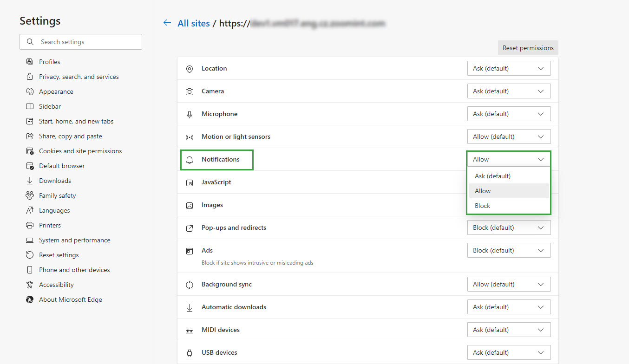The image size is (629, 364).
Task: Click the back arrow beside All sites
Action: pos(167,23)
